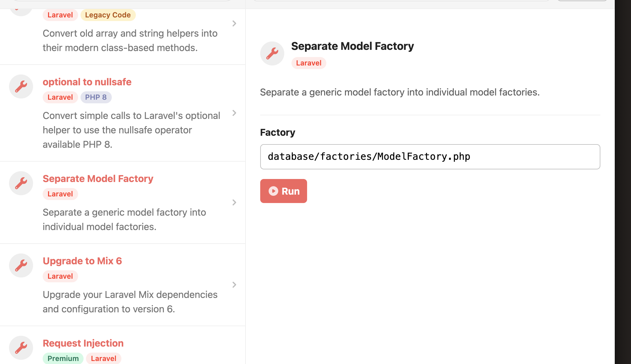
Task: Click the play icon inside Run button
Action: [x=273, y=191]
